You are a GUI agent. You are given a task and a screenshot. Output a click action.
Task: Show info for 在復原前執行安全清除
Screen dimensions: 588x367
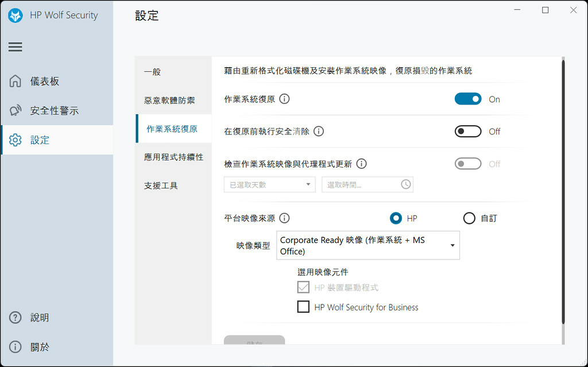pyautogui.click(x=319, y=132)
